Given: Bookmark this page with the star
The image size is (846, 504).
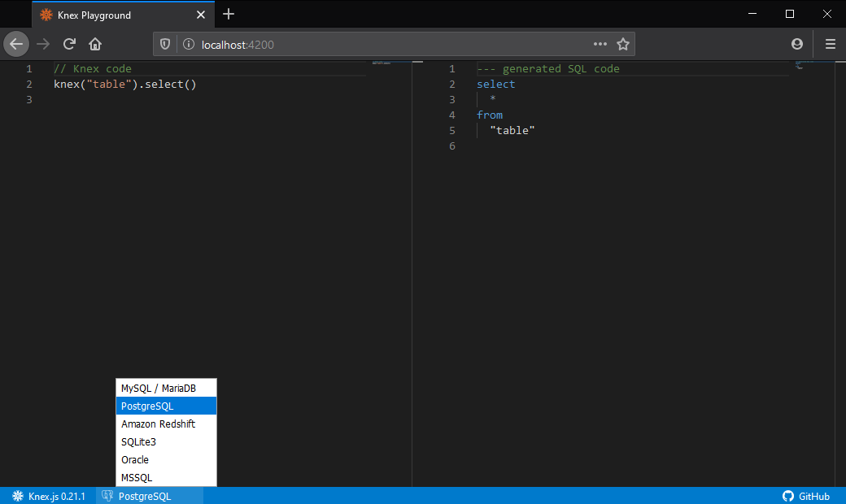Looking at the screenshot, I should (x=623, y=44).
